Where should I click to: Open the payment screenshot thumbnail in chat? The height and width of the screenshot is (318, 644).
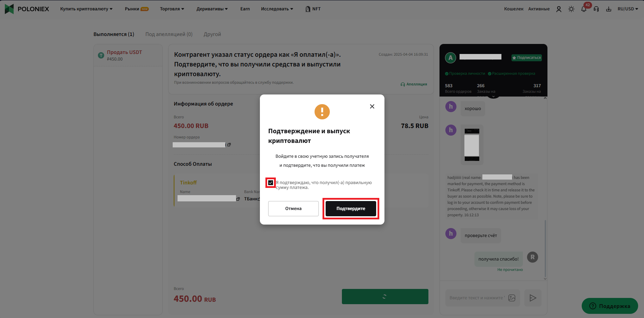click(472, 145)
